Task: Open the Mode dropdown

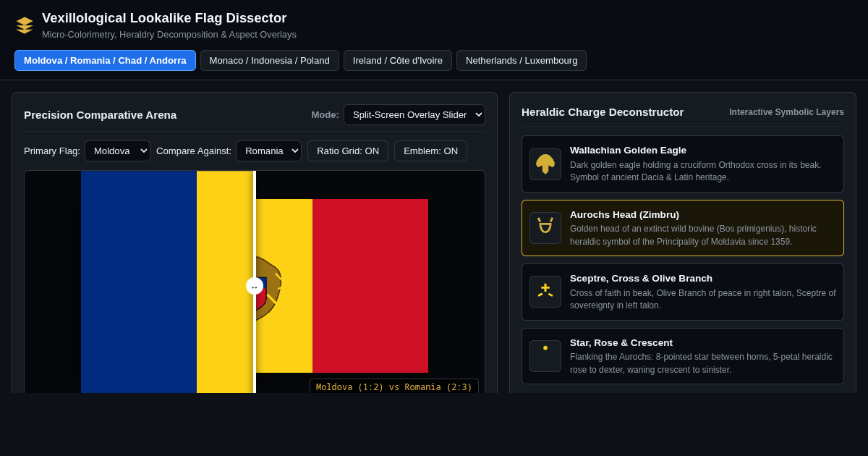Action: [414, 114]
